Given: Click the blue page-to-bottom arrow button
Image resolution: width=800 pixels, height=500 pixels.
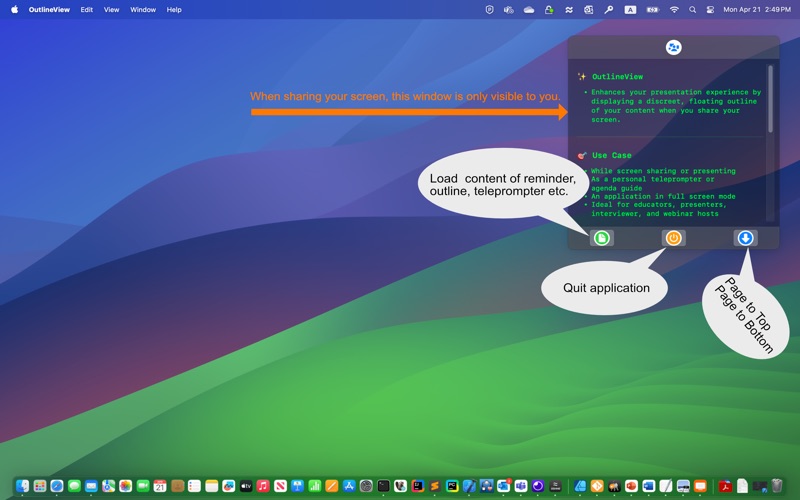Looking at the screenshot, I should [745, 238].
